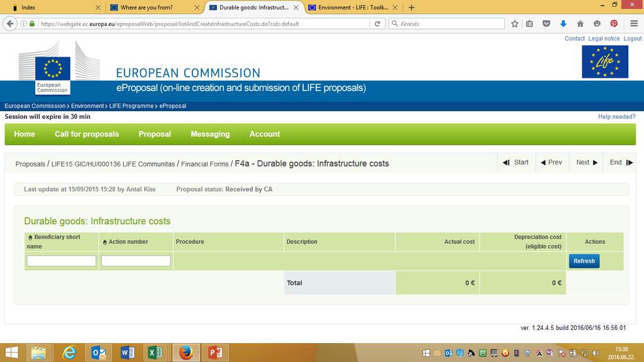Click the Action number filter field
The image size is (644, 362).
(x=136, y=261)
